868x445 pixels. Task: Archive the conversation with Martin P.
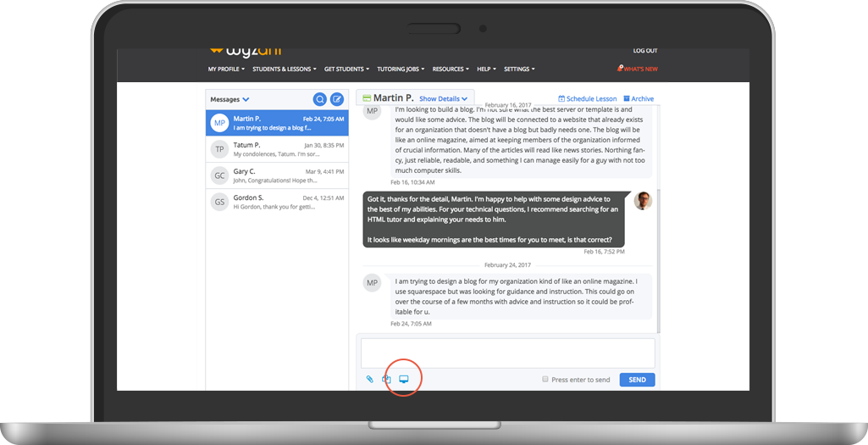point(639,99)
